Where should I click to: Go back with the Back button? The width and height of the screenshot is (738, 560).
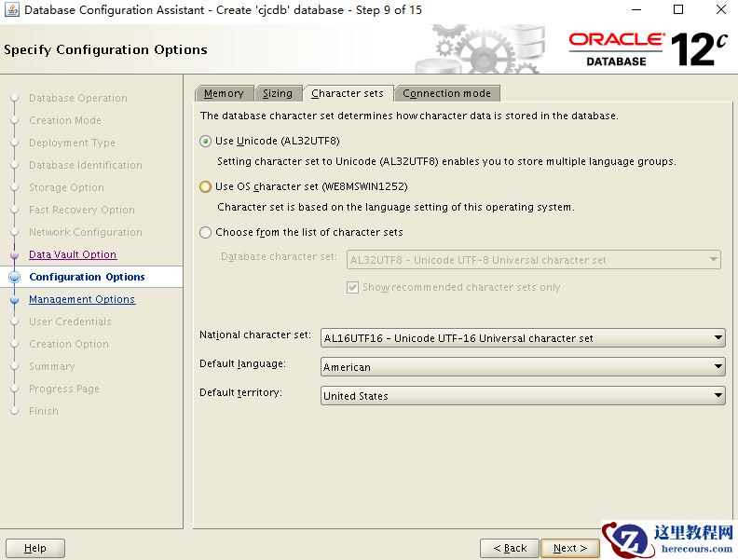tap(510, 548)
